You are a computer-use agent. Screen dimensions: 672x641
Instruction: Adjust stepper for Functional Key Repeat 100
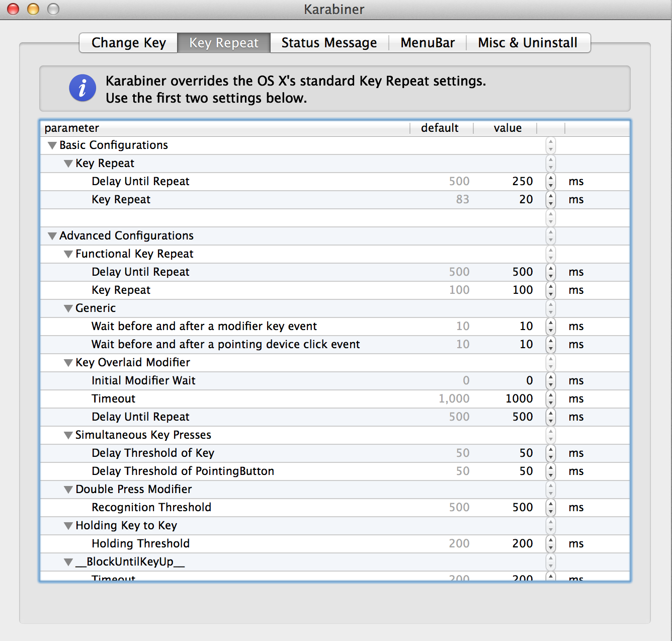(551, 290)
